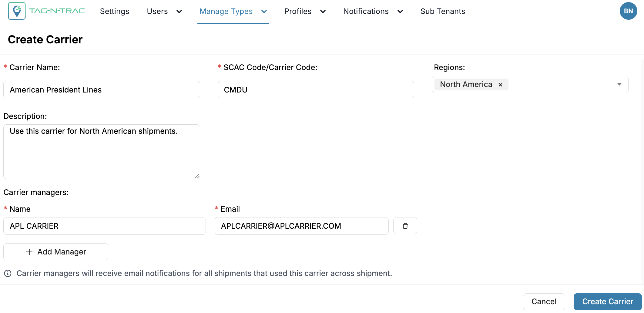
Task: Click the Cancel button
Action: click(544, 301)
